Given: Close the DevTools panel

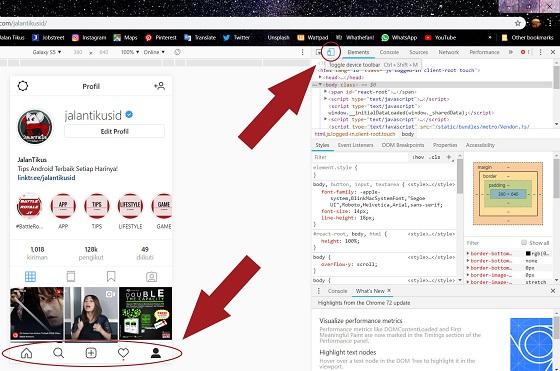Looking at the screenshot, I should 553,52.
